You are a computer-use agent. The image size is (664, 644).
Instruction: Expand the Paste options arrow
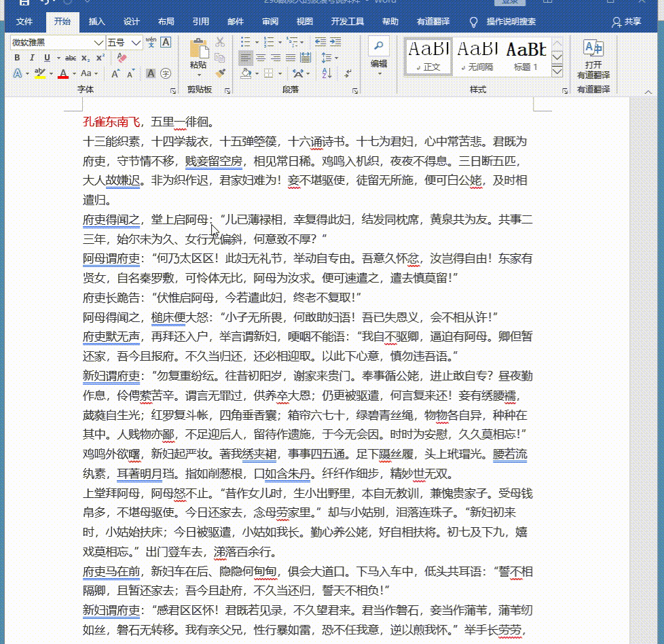199,75
